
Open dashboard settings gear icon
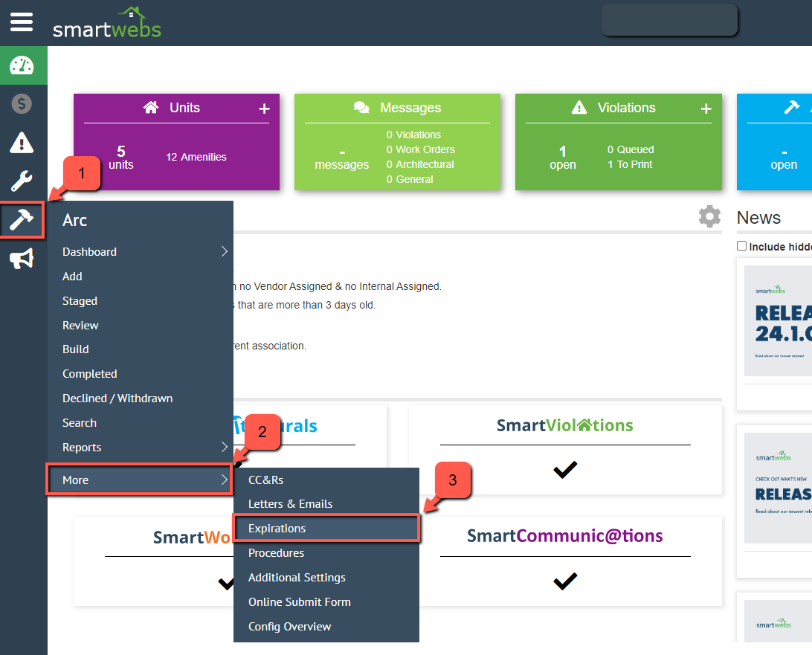pos(709,216)
